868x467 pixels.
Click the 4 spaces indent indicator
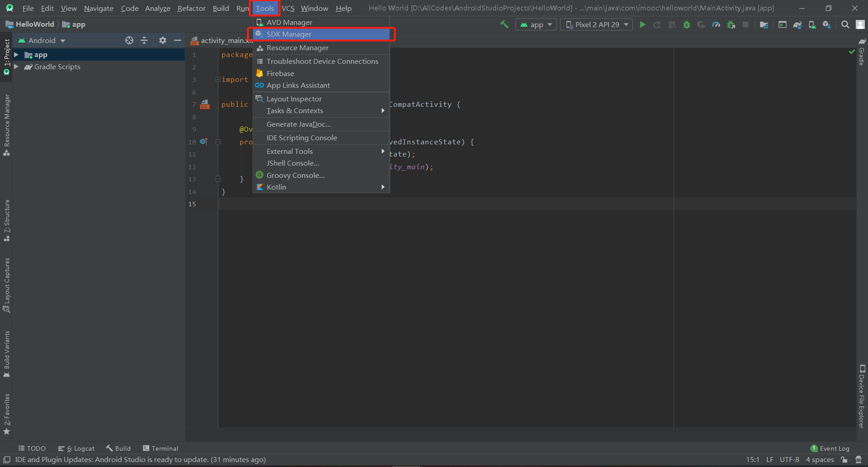(820, 459)
